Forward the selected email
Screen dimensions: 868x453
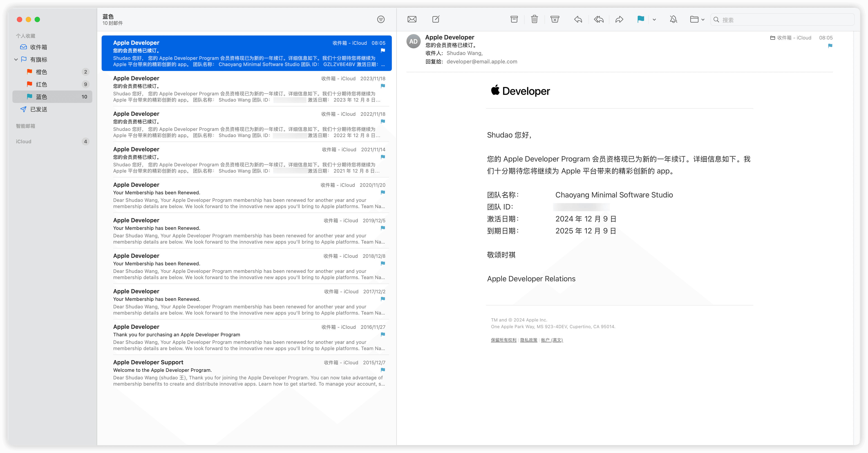point(619,19)
